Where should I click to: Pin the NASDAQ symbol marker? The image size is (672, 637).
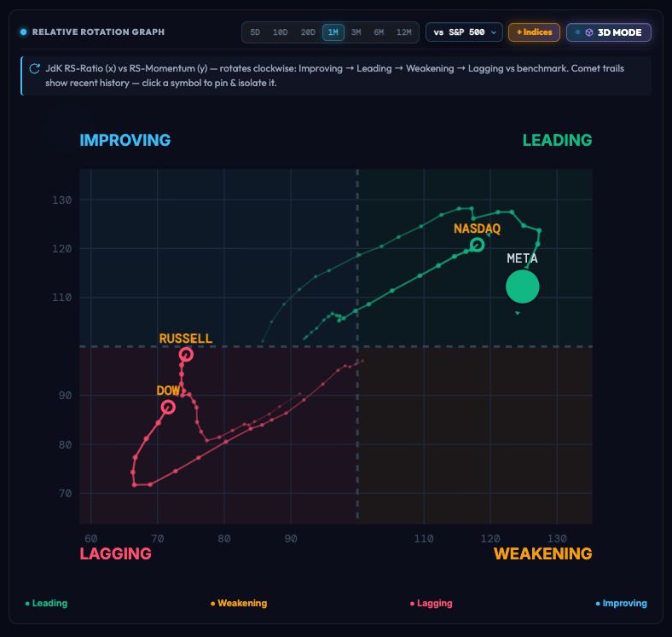(x=477, y=245)
